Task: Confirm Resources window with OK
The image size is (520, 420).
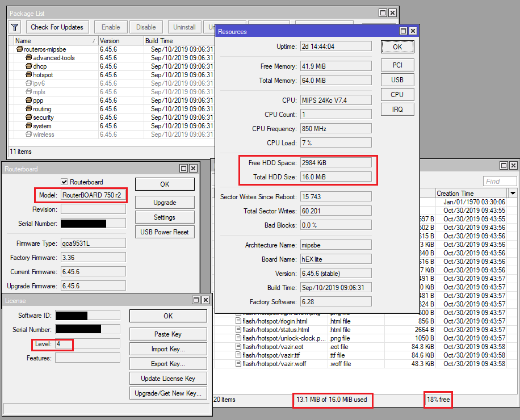Action: [397, 47]
